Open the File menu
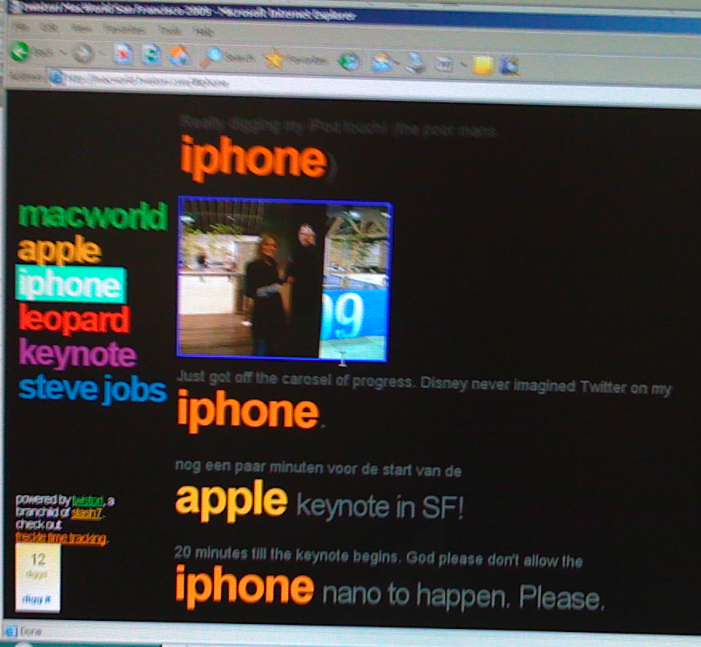This screenshot has height=647, width=701. 19,27
